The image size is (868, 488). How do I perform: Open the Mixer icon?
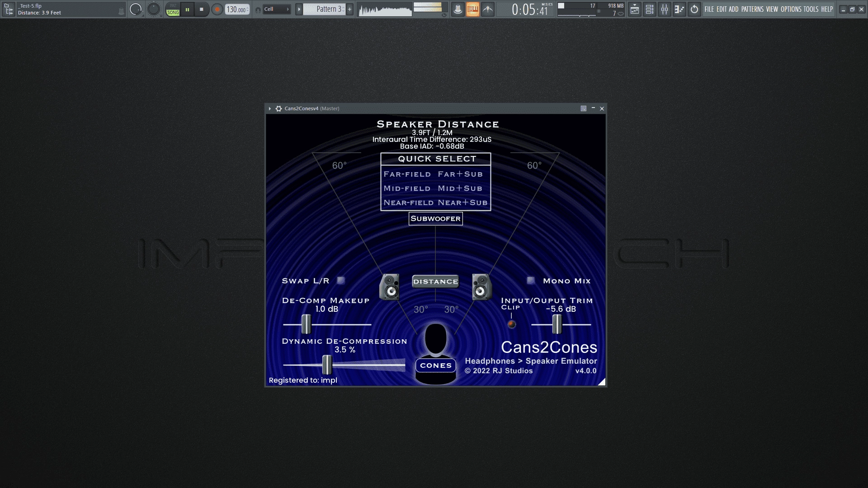[x=665, y=9]
